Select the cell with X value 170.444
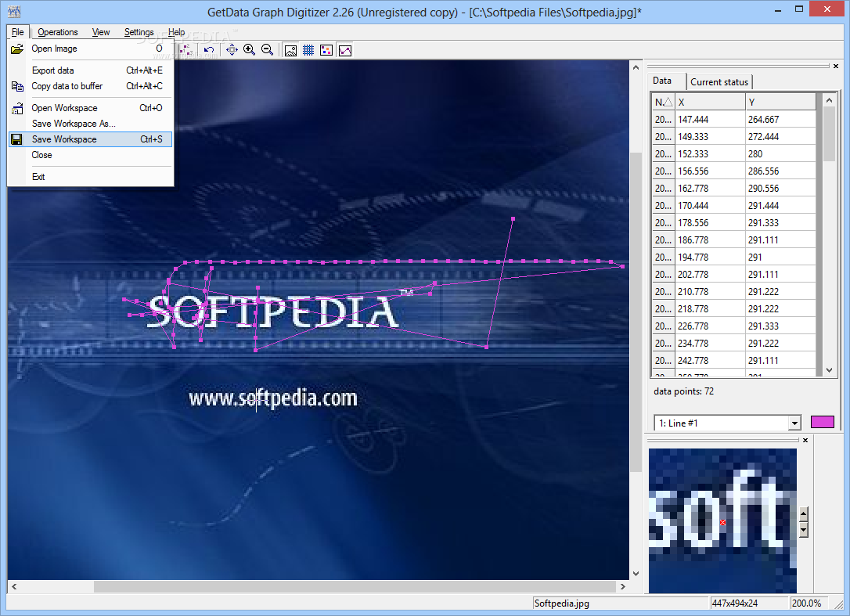850x616 pixels. click(x=710, y=206)
